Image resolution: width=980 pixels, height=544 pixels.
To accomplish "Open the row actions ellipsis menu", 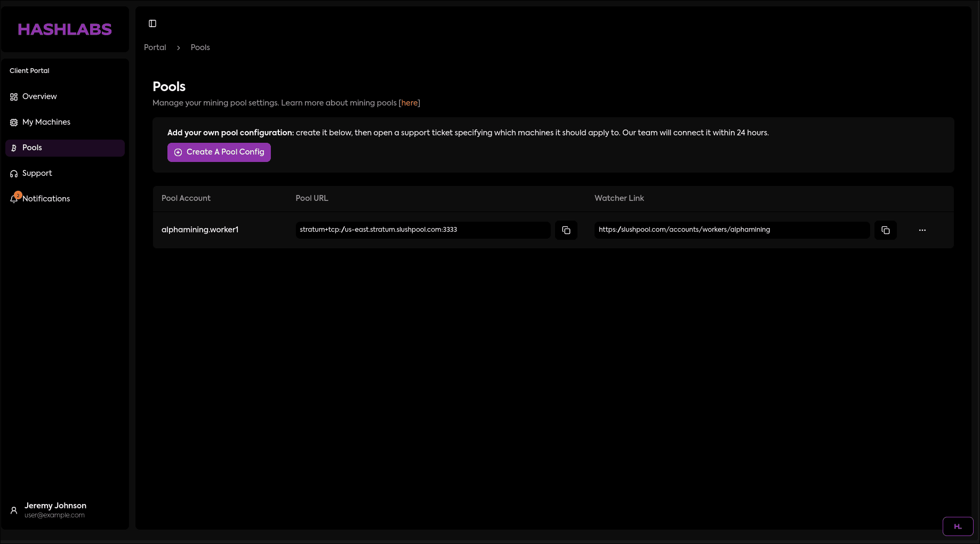I will [x=922, y=230].
